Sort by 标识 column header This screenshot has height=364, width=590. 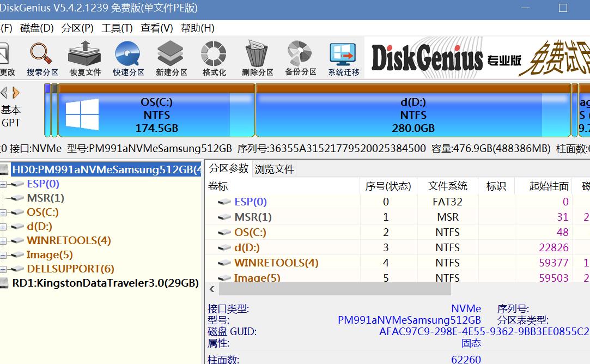496,186
